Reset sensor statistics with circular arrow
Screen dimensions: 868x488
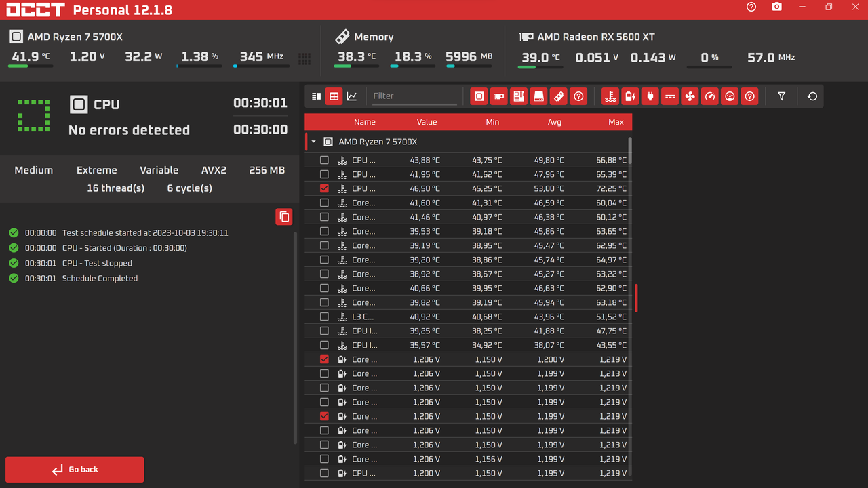click(812, 96)
